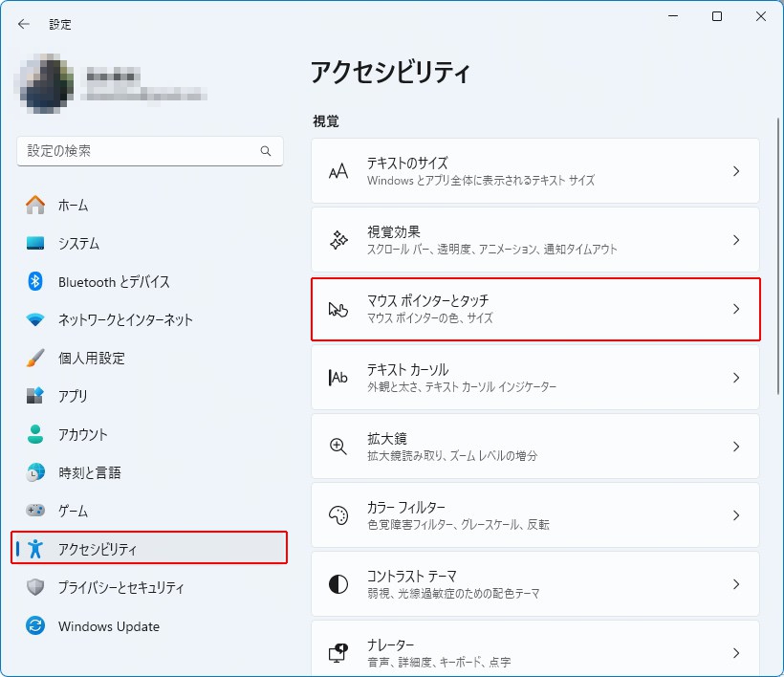This screenshot has height=677, width=784.
Task: Go to 個人用設定 section
Action: [92, 358]
